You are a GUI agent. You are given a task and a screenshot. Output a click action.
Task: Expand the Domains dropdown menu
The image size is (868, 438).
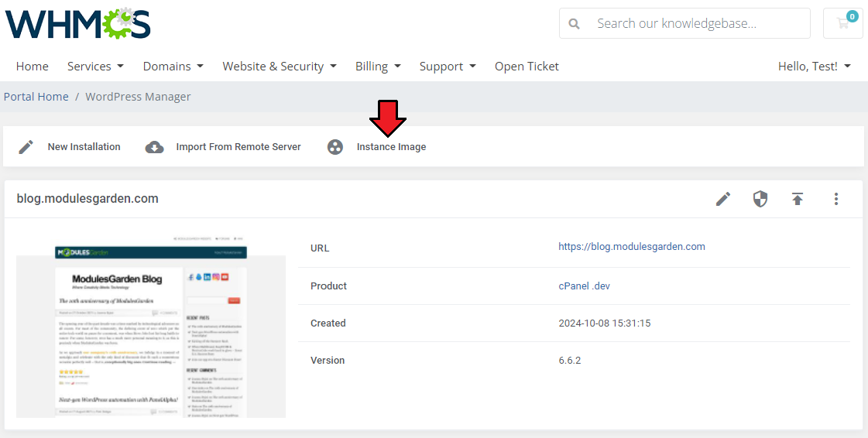pyautogui.click(x=173, y=67)
